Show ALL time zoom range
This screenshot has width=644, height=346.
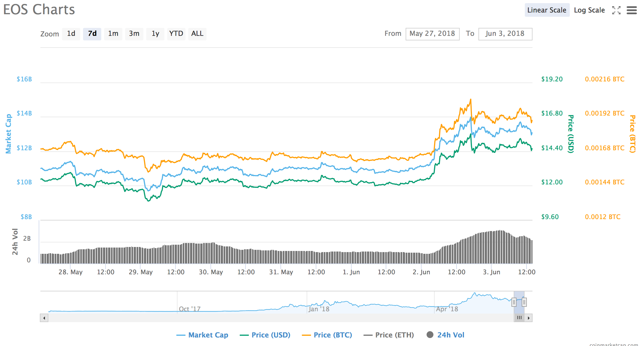pyautogui.click(x=197, y=34)
